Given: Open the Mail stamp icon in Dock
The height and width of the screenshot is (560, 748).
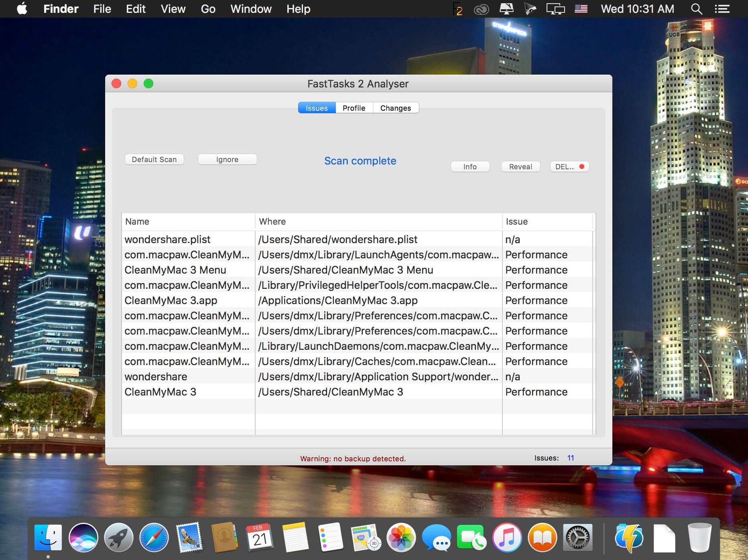Looking at the screenshot, I should [x=189, y=537].
